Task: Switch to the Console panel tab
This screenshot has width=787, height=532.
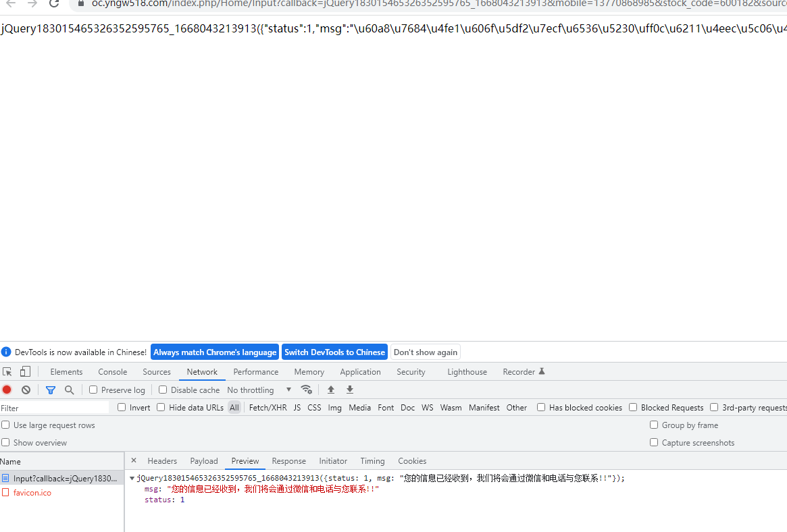Action: pyautogui.click(x=112, y=372)
